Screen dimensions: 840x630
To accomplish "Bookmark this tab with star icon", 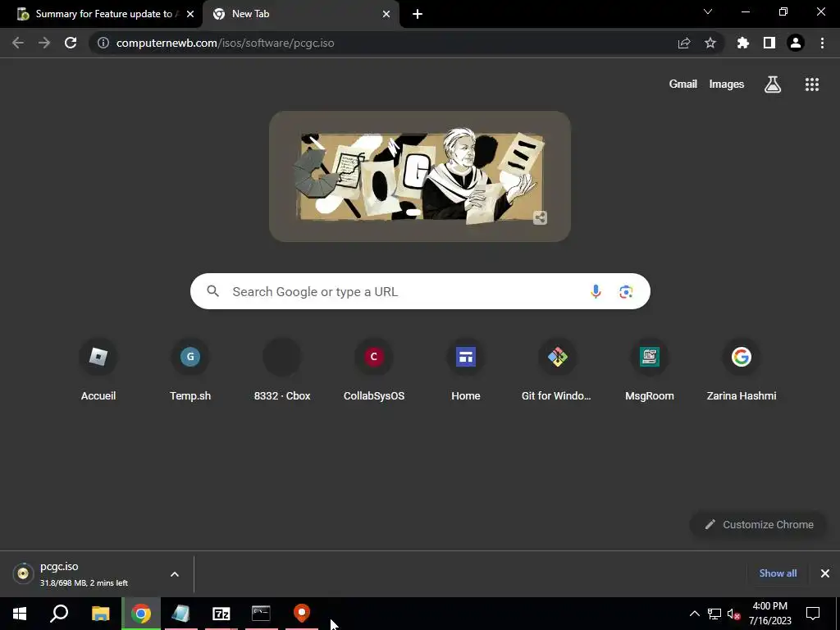I will pos(710,43).
